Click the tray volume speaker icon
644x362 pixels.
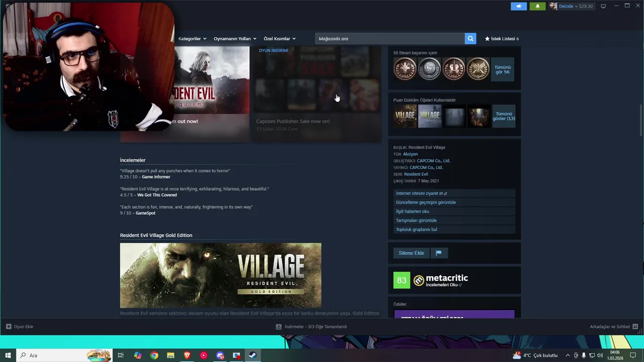[600, 355]
